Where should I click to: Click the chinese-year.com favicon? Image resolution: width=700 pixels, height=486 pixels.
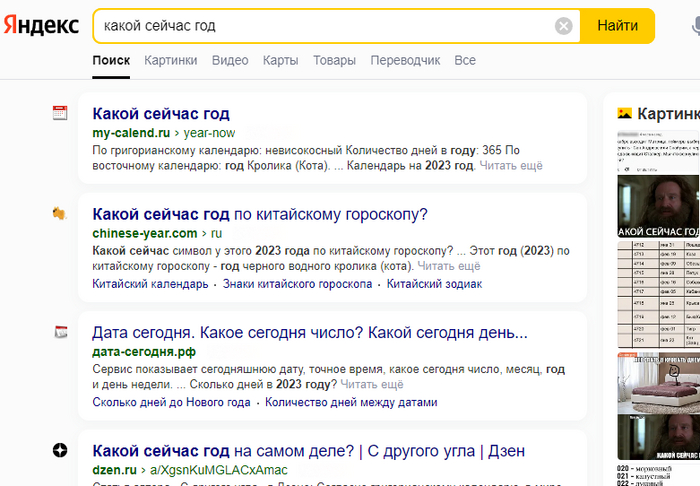pyautogui.click(x=59, y=213)
